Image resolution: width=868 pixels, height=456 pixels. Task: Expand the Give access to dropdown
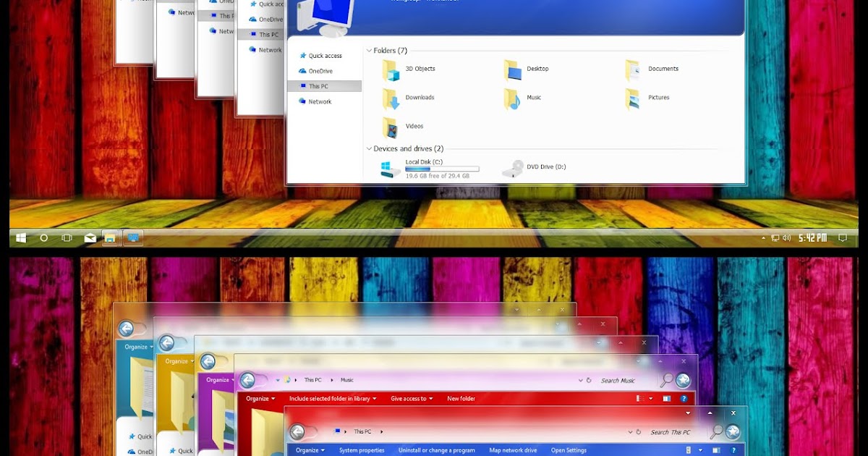(412, 399)
